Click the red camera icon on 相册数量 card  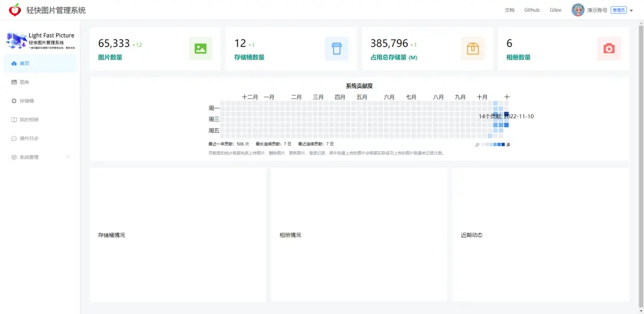click(x=609, y=49)
